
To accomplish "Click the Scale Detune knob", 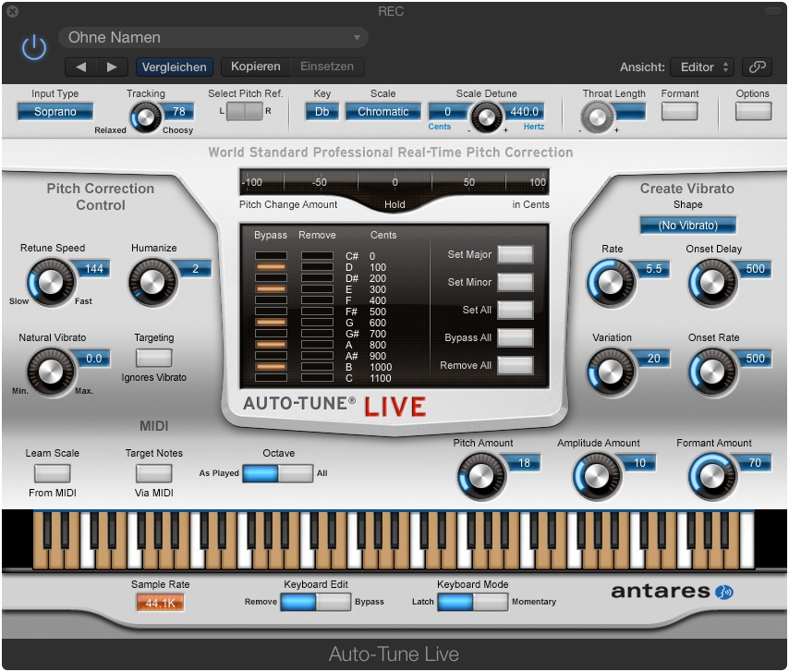I will point(486,117).
